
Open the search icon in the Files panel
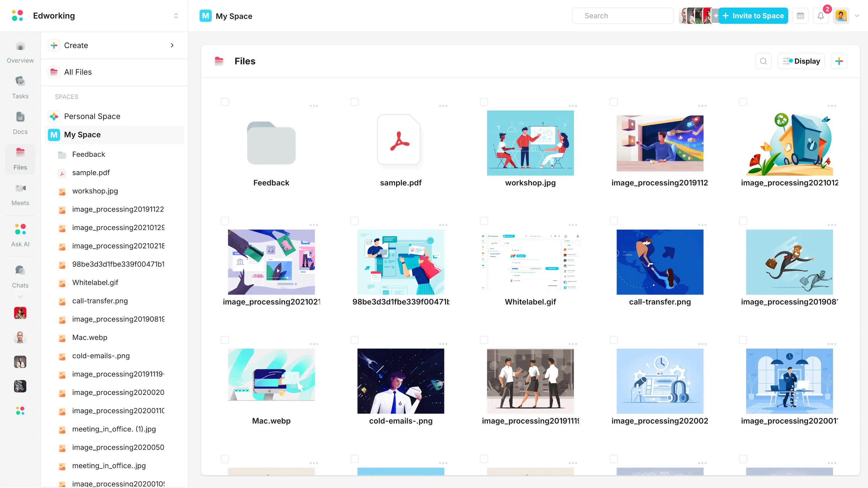pos(764,61)
